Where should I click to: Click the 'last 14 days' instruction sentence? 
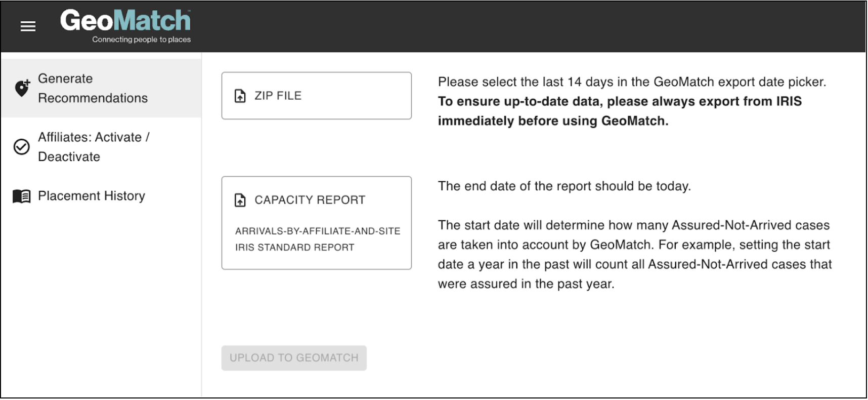click(631, 82)
